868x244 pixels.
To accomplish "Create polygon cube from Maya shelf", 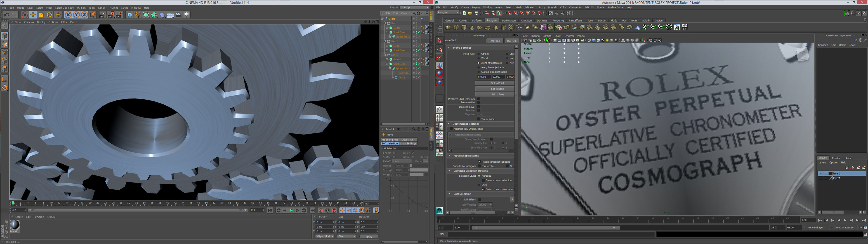I will click(456, 27).
